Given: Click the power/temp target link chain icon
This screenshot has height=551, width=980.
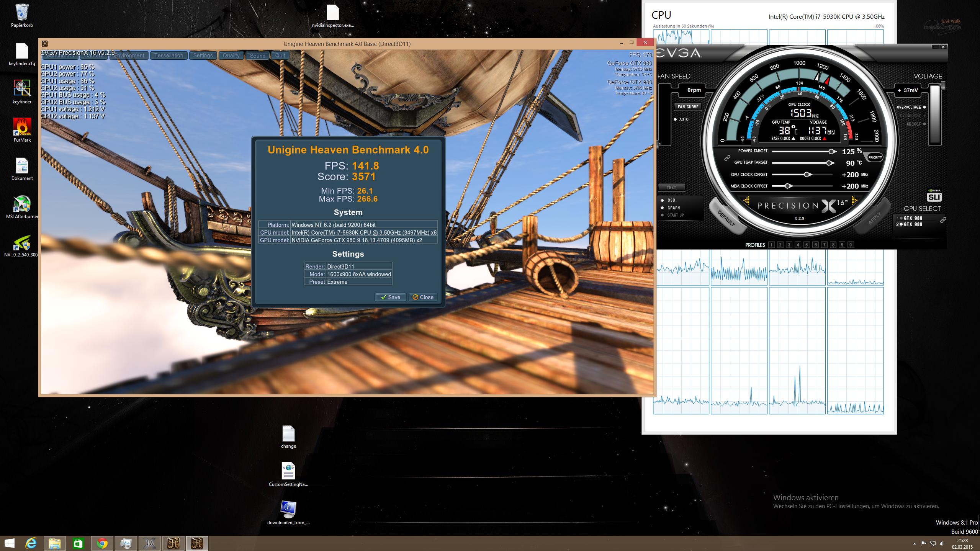Looking at the screenshot, I should (726, 158).
